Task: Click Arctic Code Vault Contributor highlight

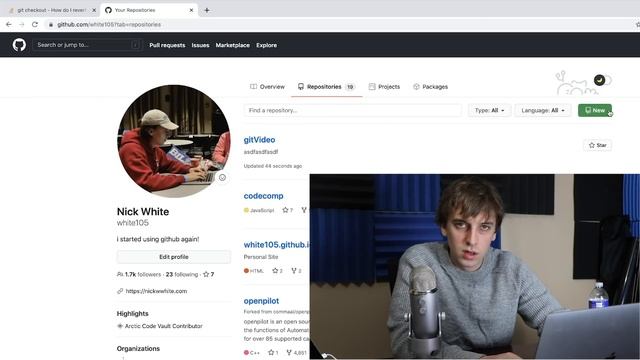Action: 163,326
